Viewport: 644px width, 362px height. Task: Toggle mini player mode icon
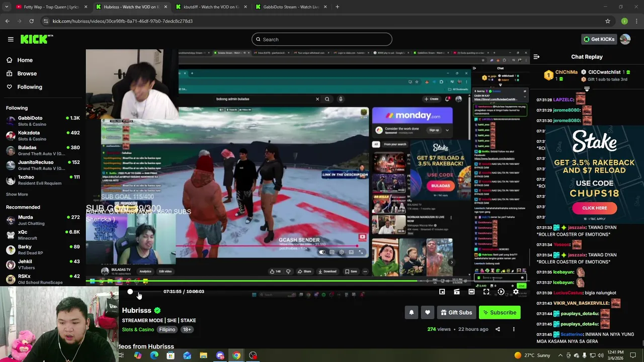(x=442, y=292)
